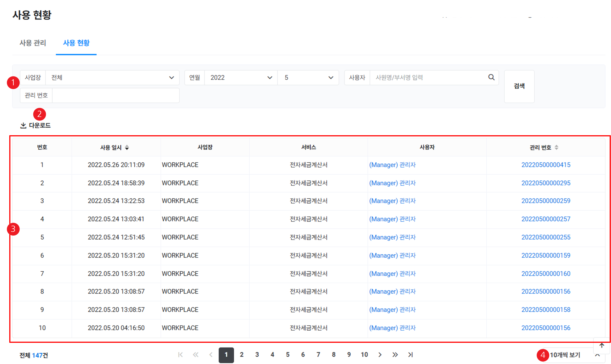Viewport: 611px width, 364px height.
Task: Open the year 2022 dropdown
Action: (x=240, y=78)
